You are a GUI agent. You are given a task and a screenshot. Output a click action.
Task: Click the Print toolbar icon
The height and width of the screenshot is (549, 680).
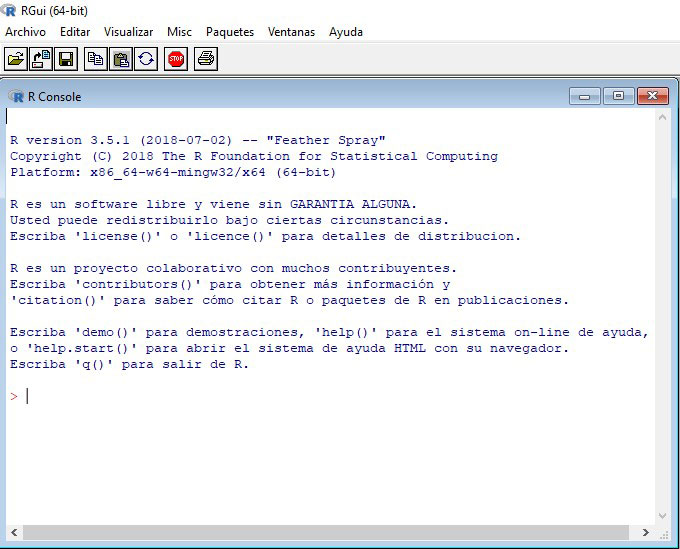206,59
